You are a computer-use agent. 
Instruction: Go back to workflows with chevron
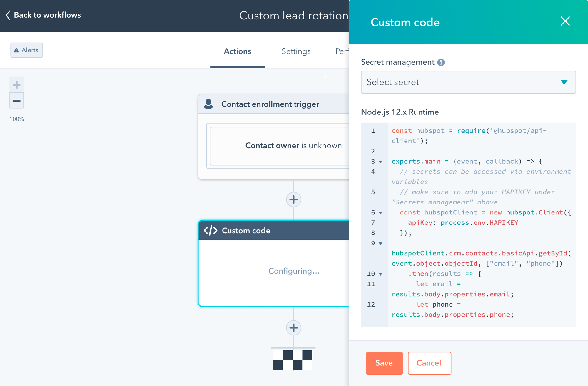click(8, 15)
